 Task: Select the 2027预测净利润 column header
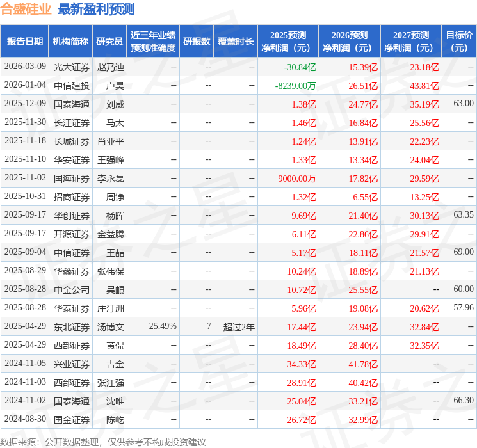tap(410, 42)
